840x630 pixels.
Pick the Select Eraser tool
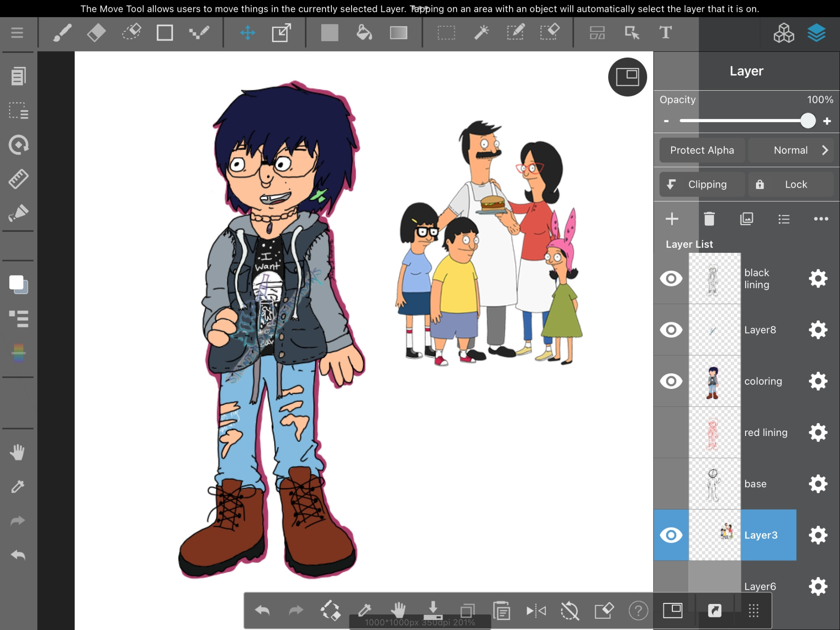click(550, 32)
